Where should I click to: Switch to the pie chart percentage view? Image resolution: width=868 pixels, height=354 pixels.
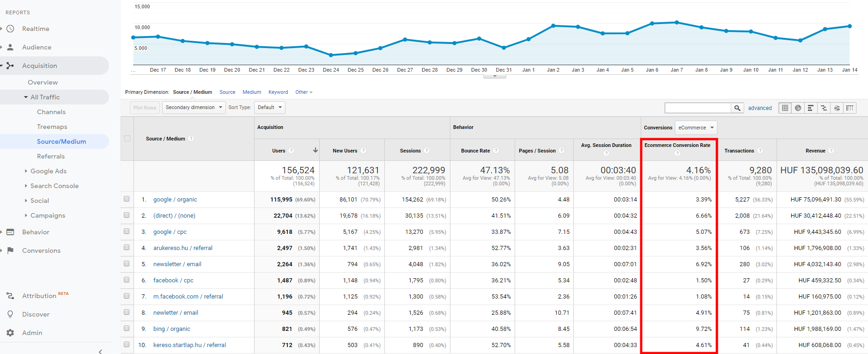coord(798,108)
